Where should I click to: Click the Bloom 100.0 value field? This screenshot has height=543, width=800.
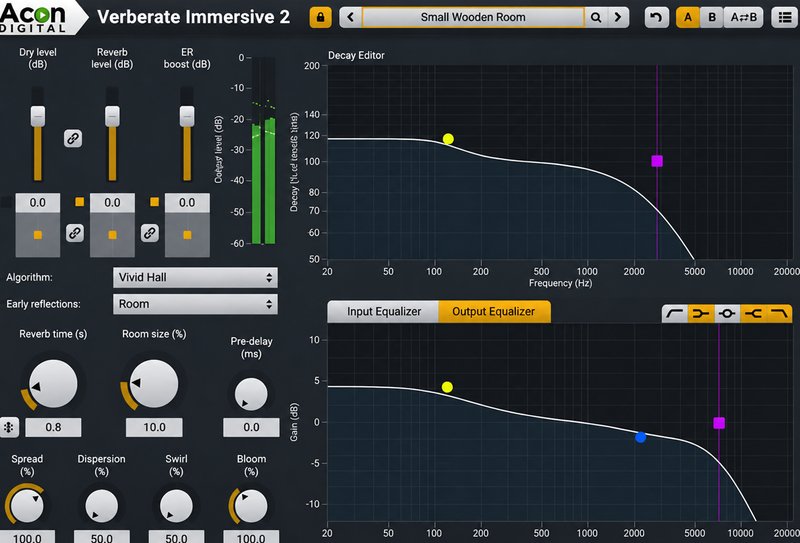click(251, 537)
